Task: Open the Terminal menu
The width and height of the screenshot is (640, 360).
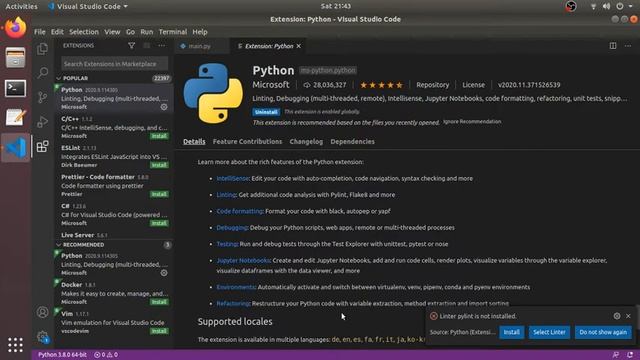Action: point(173,32)
